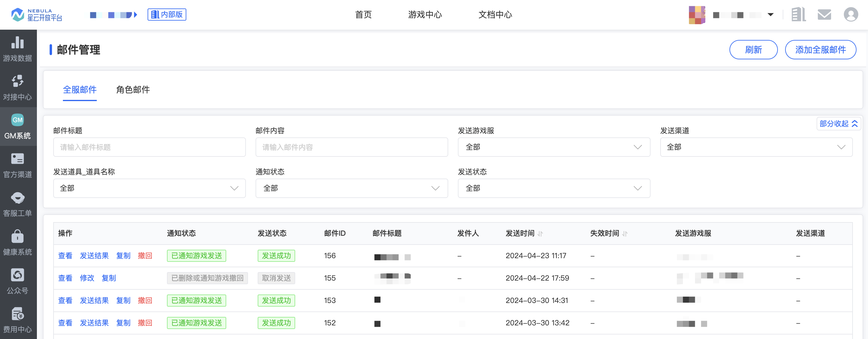
Task: Open the 官方渠道 sidebar icon
Action: [x=18, y=159]
